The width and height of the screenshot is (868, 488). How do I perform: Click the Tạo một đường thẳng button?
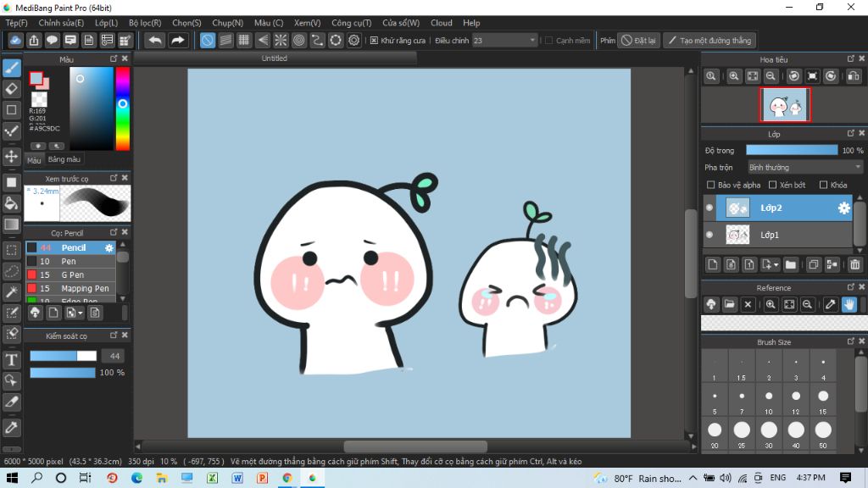[709, 41]
